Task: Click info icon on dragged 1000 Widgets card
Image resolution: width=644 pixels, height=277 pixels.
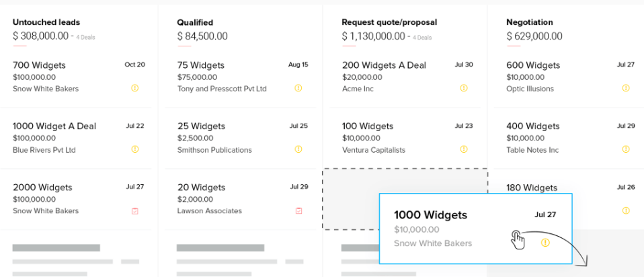Action: pos(545,243)
